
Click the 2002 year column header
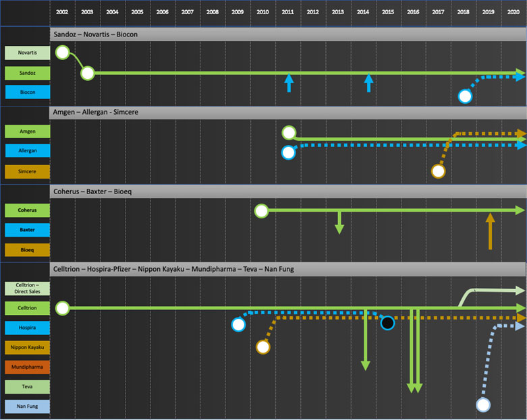[x=62, y=12]
